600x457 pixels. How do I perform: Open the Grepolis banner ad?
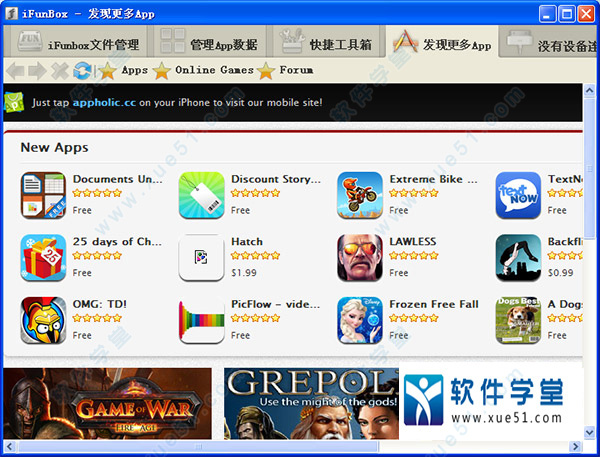coord(311,403)
